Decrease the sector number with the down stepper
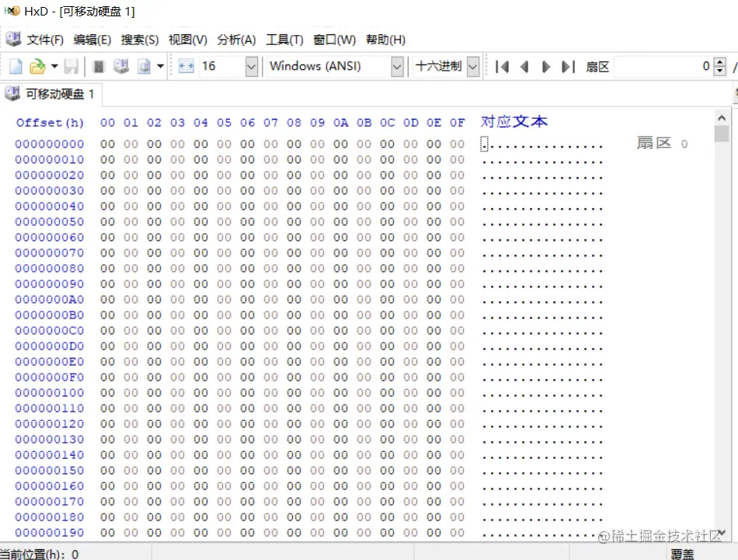 point(719,71)
